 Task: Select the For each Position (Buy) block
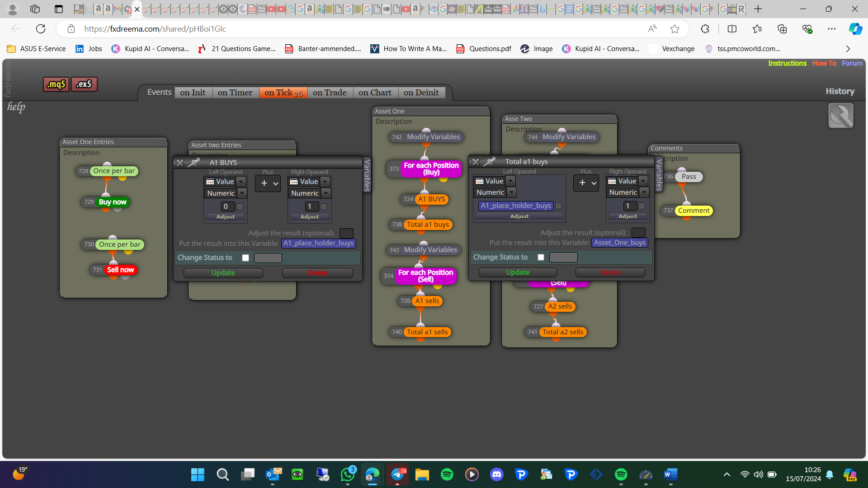click(431, 169)
